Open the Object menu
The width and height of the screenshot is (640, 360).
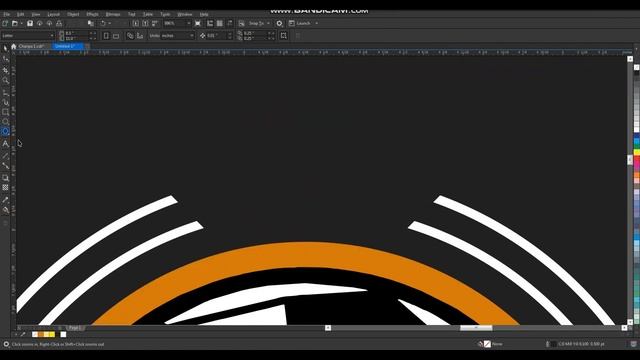tap(73, 14)
